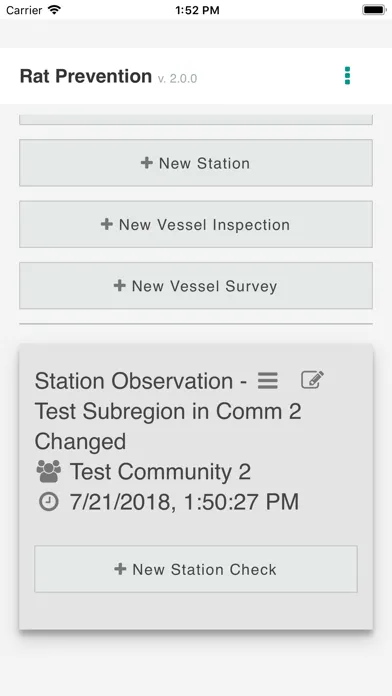Tap the clock icon beside the timestamp
This screenshot has height=696, width=392.
pyautogui.click(x=48, y=502)
